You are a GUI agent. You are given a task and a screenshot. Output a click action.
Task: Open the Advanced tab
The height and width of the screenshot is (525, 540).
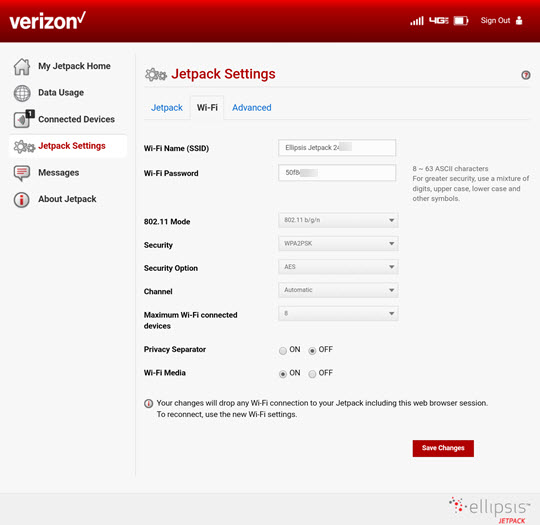[251, 108]
